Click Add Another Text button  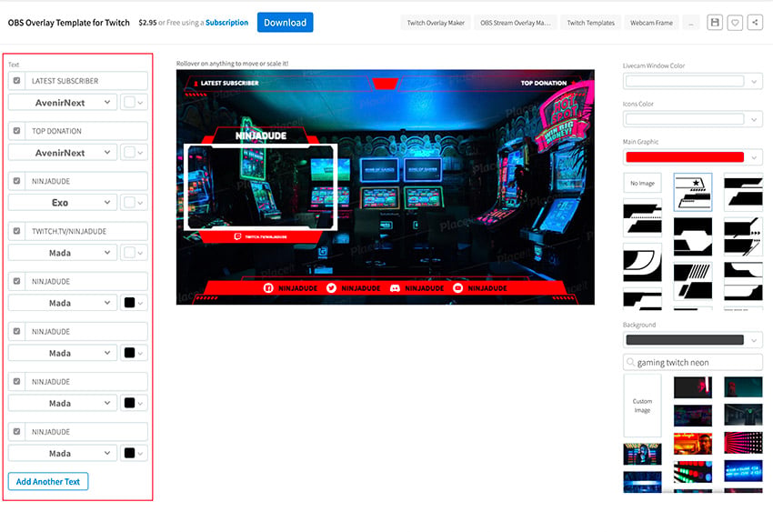point(48,482)
